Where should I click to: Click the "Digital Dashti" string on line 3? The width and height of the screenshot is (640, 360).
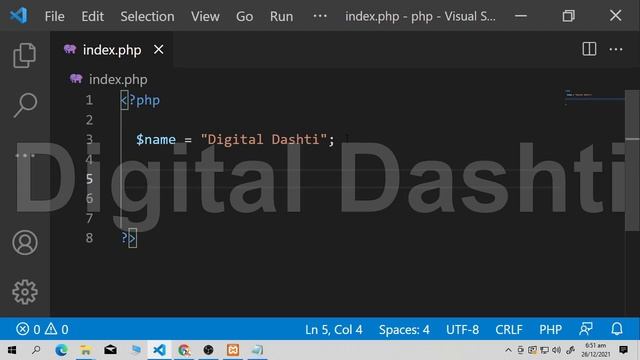264,140
